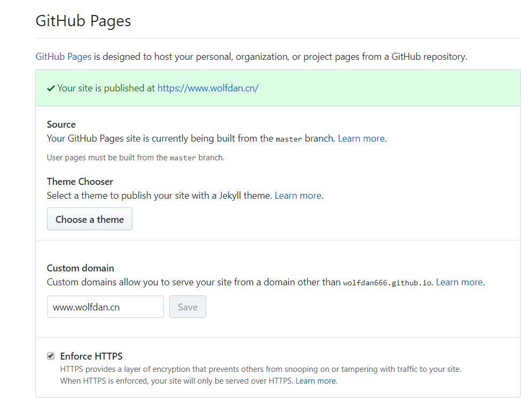Focus the custom domain text field
532x405 pixels.
coord(105,307)
